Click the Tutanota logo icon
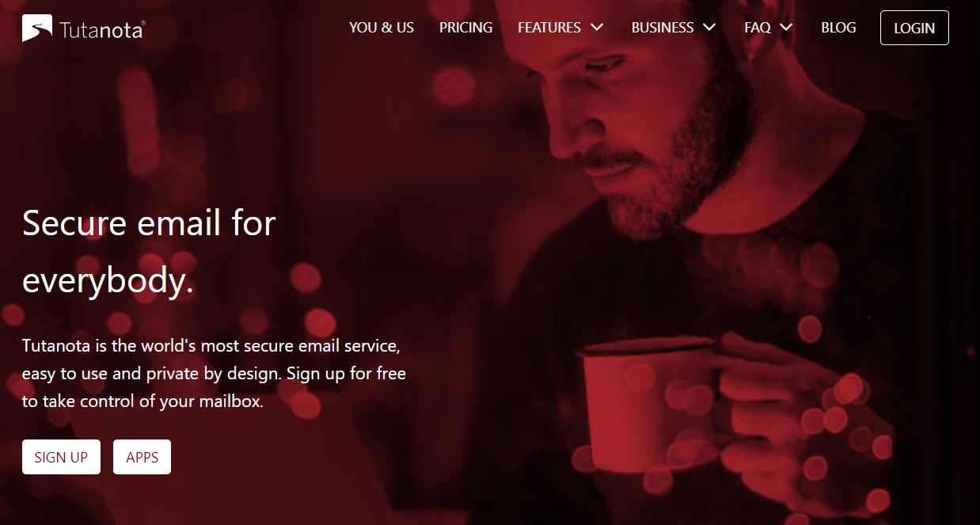Screen dimensions: 980x525 [x=37, y=28]
